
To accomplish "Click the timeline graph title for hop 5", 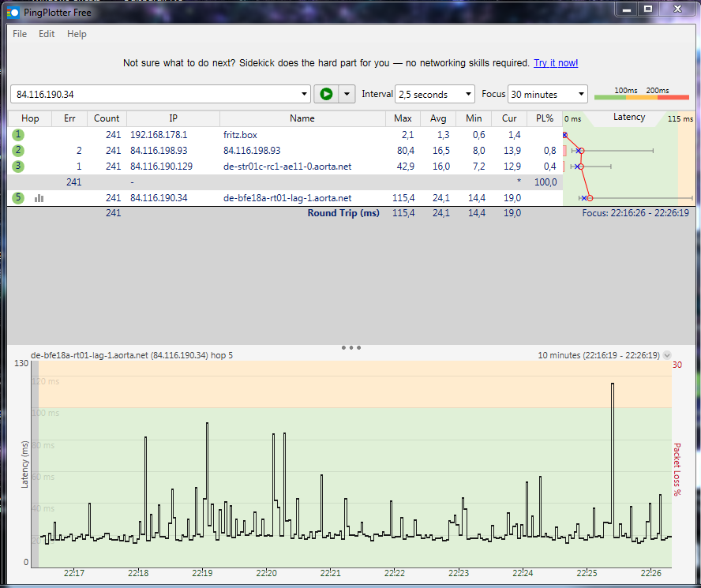I will (132, 355).
